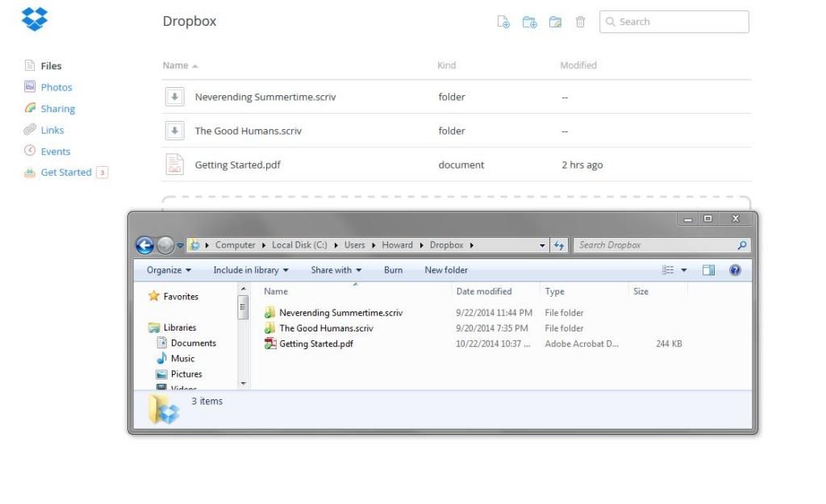This screenshot has height=504, width=826.
Task: Click the upload file icon in Dropbox toolbar
Action: [503, 22]
